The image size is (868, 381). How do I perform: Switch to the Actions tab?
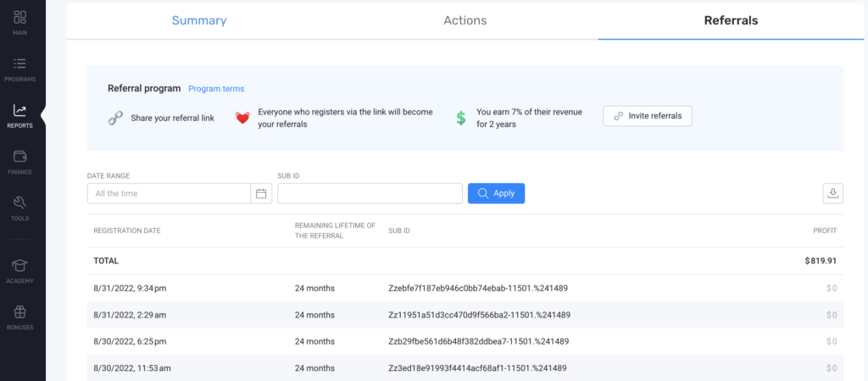[x=465, y=20]
